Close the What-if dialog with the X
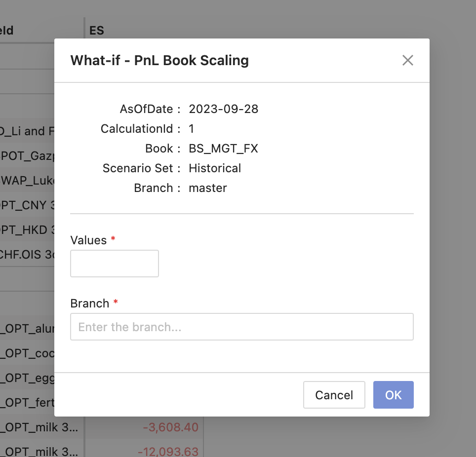The width and height of the screenshot is (476, 457). [408, 60]
